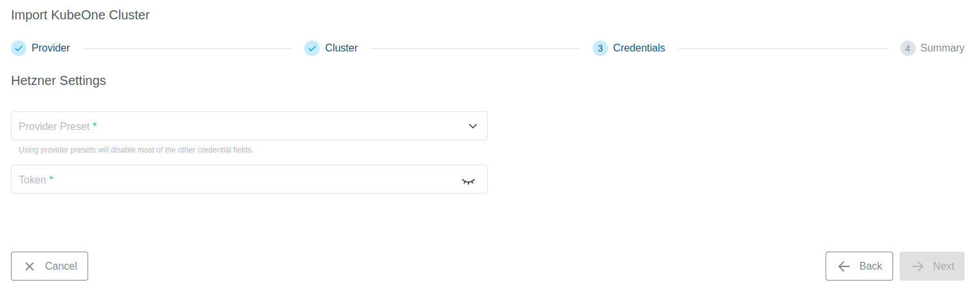The width and height of the screenshot is (980, 296).
Task: Switch to the Cluster step label
Action: 341,48
